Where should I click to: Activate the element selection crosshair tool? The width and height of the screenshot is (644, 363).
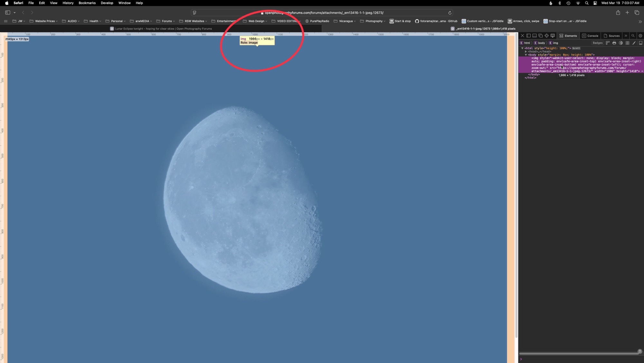546,36
